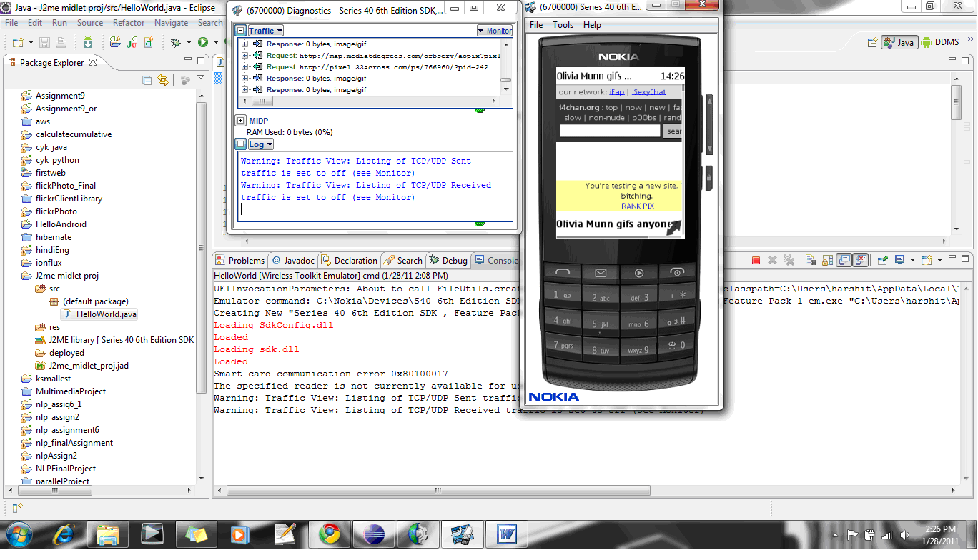Open the Monitor dropdown in Diagnostics
Image resolution: width=978 pixels, height=560 pixels.
coord(495,31)
